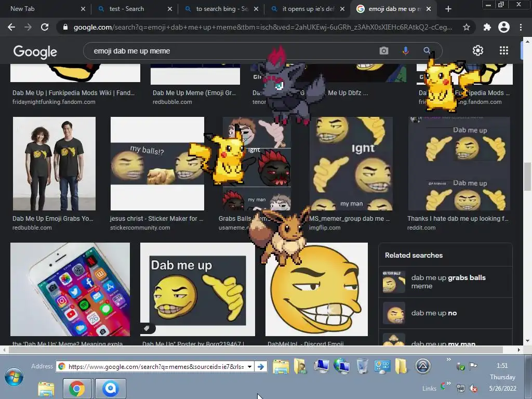This screenshot has height=399, width=532.
Task: Open Action Center flag tray icon
Action: pos(473,366)
